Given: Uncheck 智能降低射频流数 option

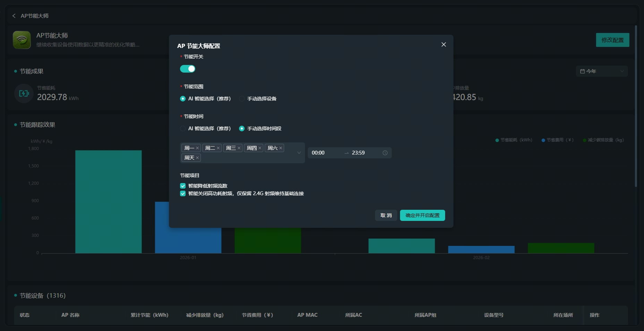Looking at the screenshot, I should coord(183,186).
